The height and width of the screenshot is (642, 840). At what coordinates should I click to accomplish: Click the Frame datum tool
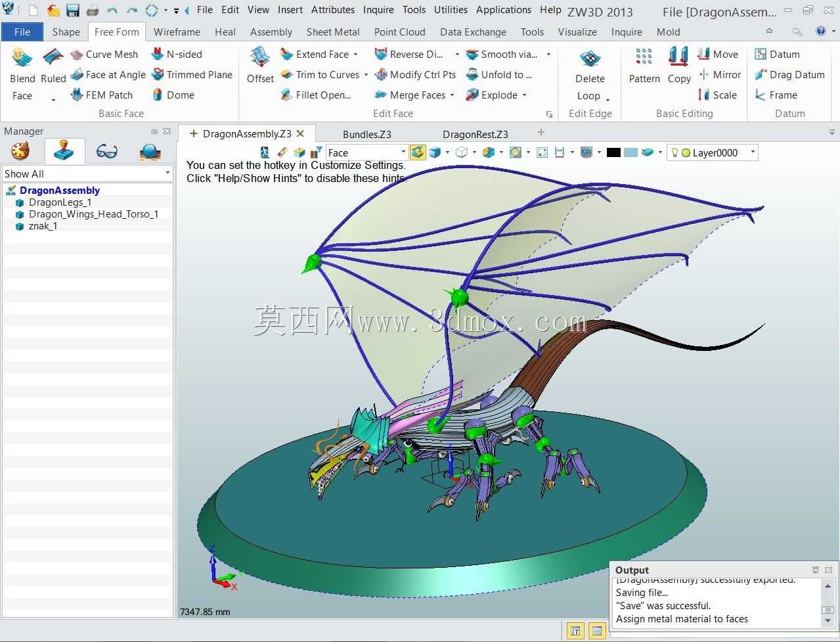[776, 95]
